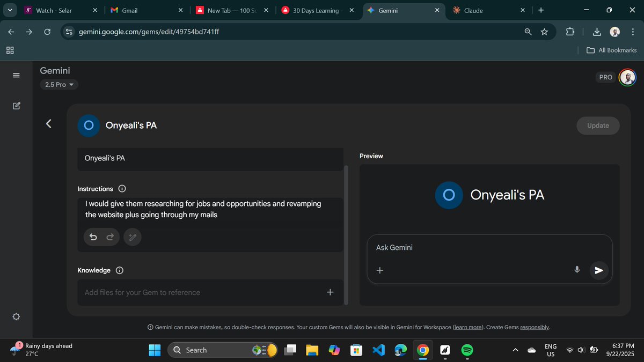Open Task View on the taskbar
Screen dimensions: 644x362
click(x=290, y=350)
